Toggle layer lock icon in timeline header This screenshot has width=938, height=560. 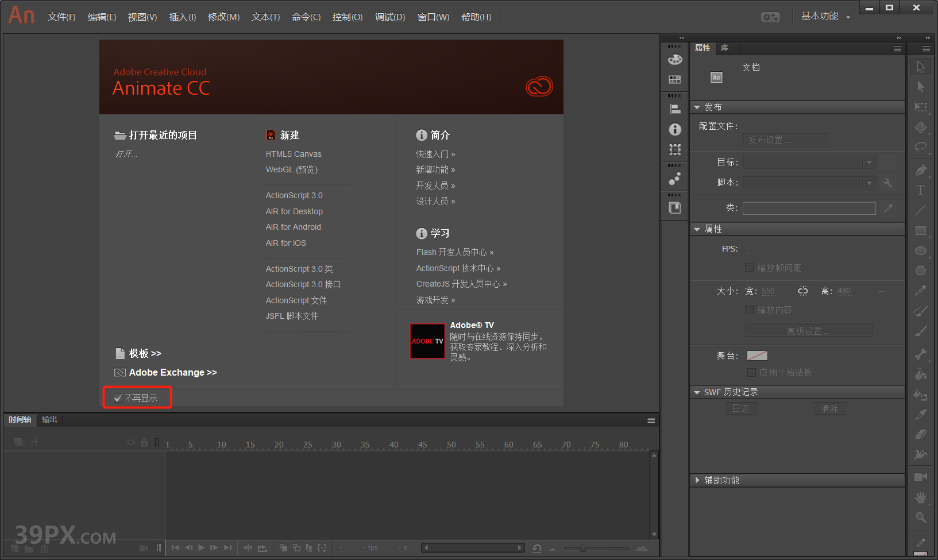tap(144, 442)
